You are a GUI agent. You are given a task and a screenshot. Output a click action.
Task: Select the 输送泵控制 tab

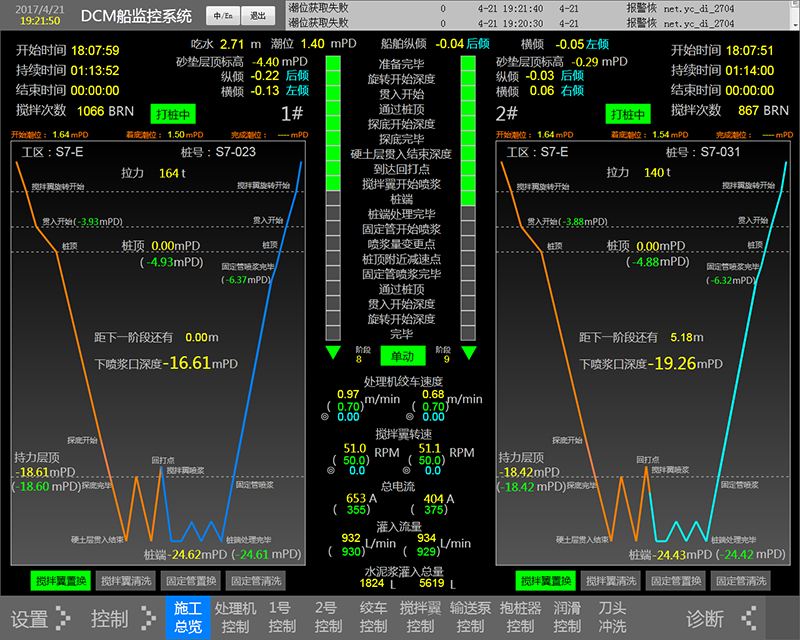(x=470, y=617)
